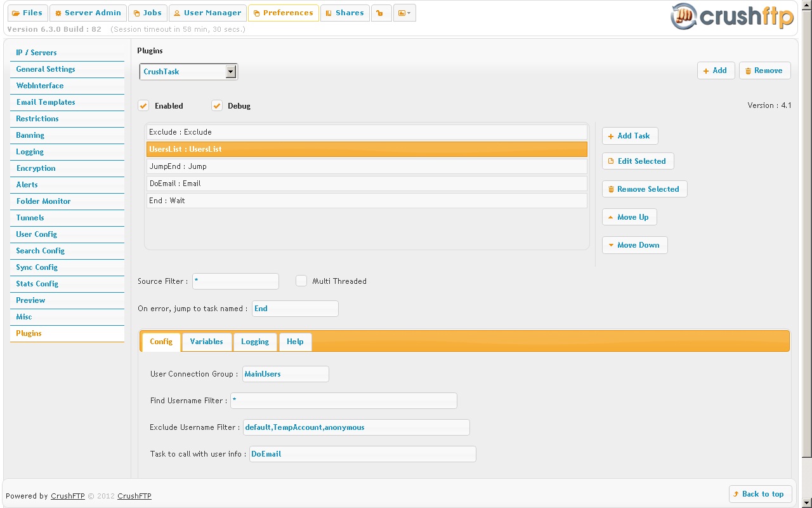
Task: Open the Server Admin tab
Action: pos(88,13)
